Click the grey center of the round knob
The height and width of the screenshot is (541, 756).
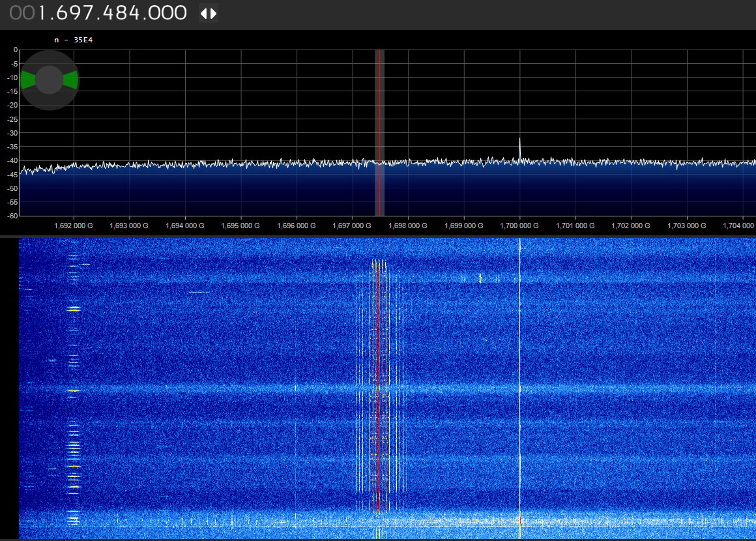[49, 80]
